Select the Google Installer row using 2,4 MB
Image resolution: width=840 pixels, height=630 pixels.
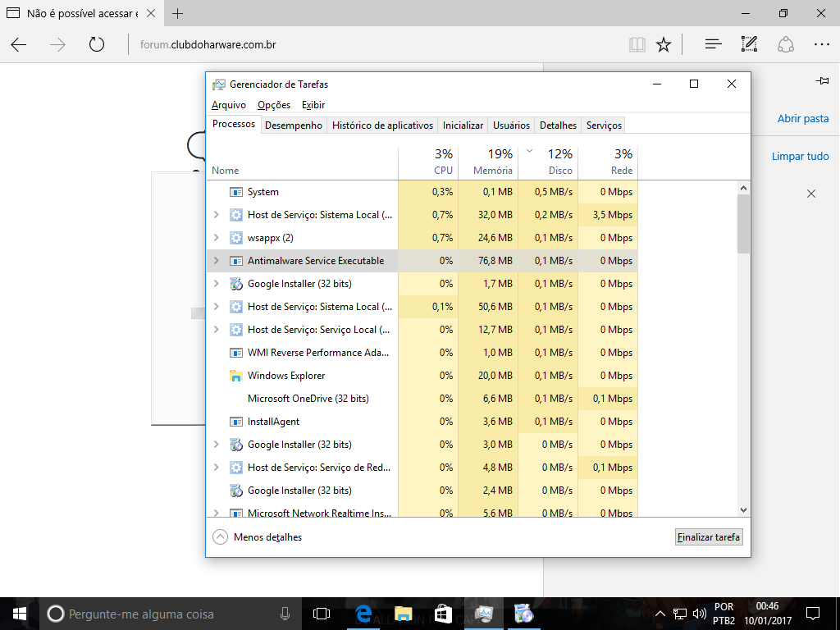tap(422, 491)
